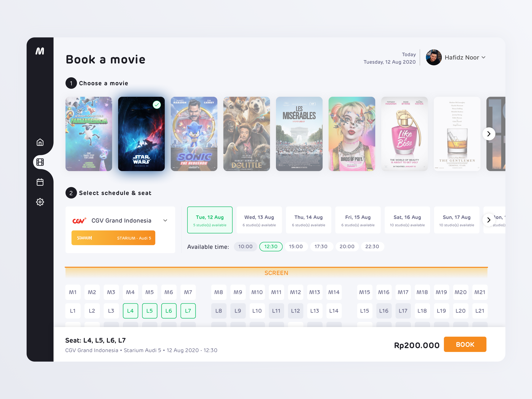Viewport: 532px width, 399px height.
Task: Select seat M10
Action: pos(257,292)
